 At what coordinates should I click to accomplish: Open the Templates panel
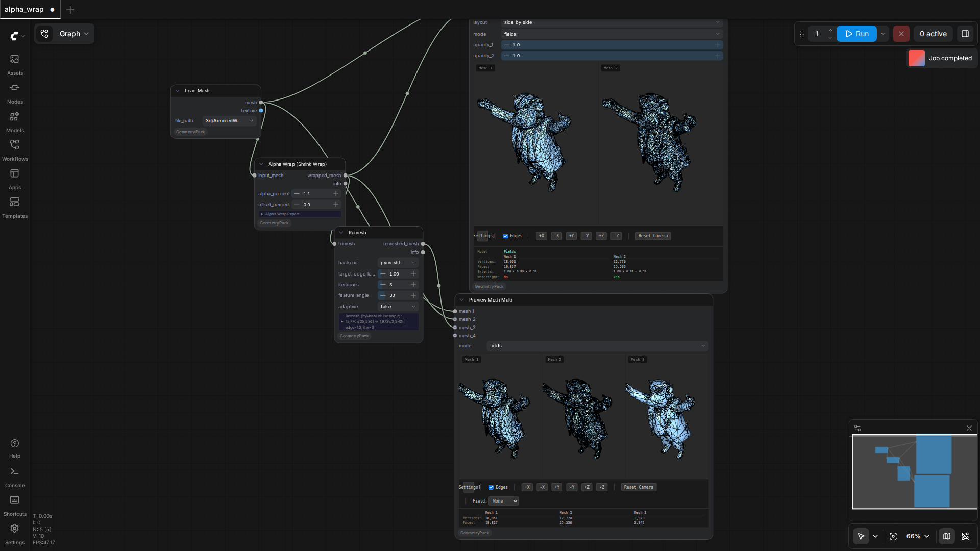15,207
